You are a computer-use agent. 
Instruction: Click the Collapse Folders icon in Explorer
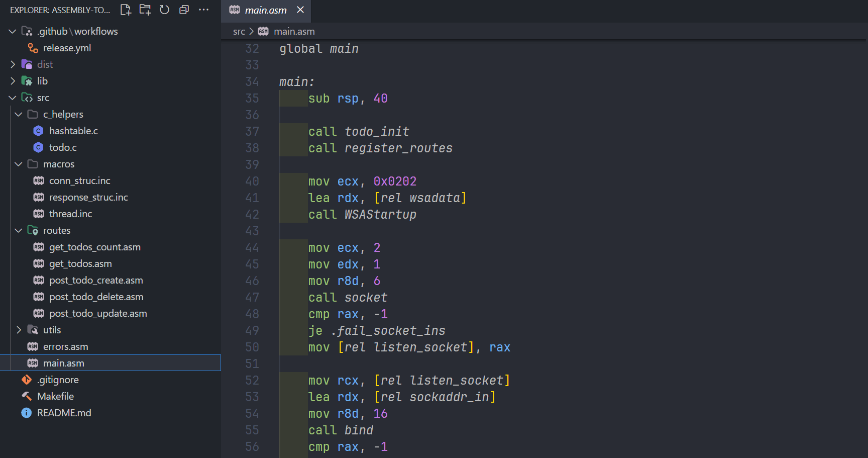click(x=184, y=10)
